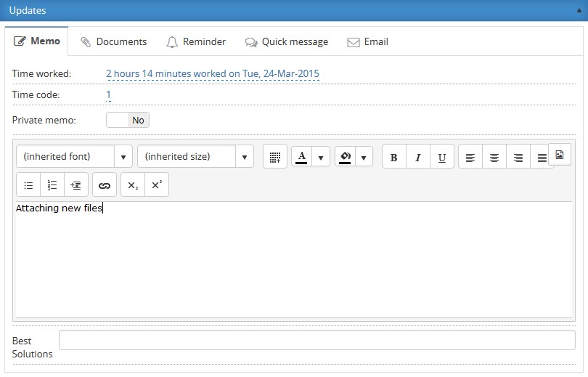
Task: Insert an image into the memo
Action: [x=560, y=155]
